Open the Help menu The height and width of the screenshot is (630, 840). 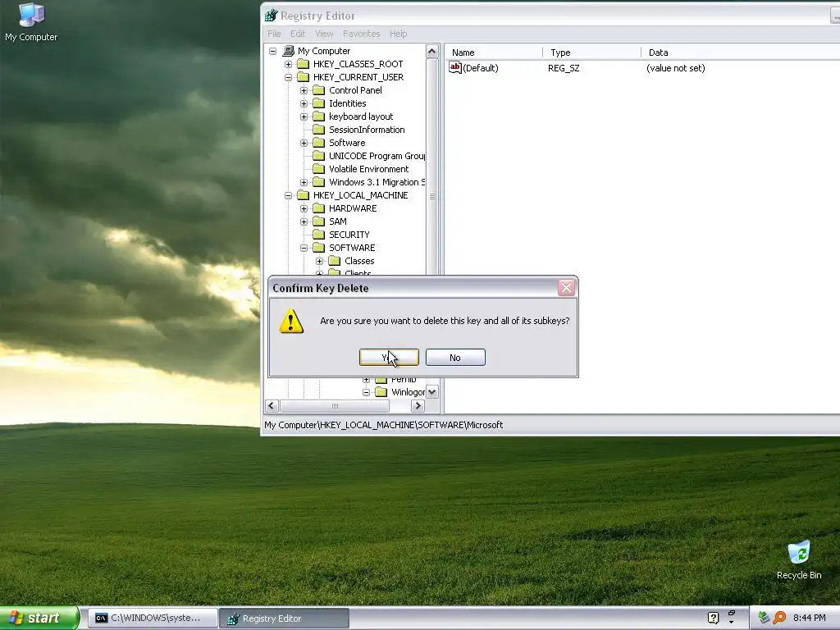pyautogui.click(x=398, y=34)
